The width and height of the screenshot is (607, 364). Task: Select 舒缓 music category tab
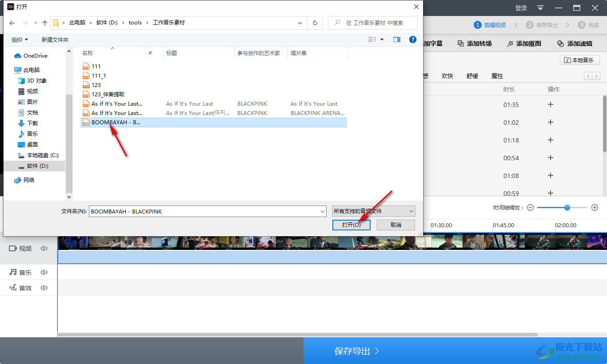point(472,76)
